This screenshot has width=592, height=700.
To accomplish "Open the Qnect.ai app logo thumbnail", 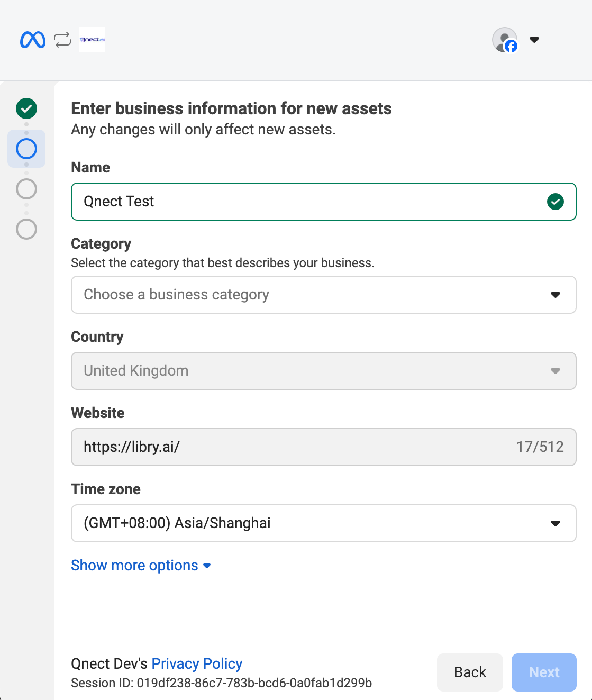I will (x=92, y=40).
